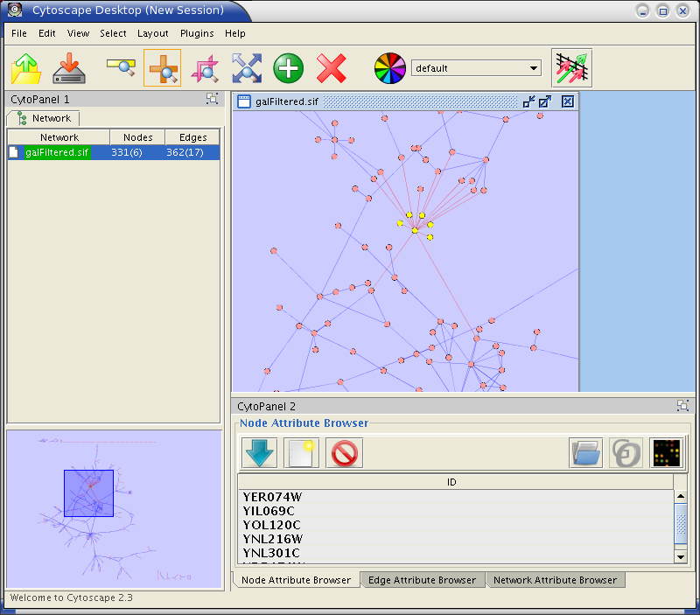Click the red X toolbar icon
This screenshot has height=615, width=700.
331,68
